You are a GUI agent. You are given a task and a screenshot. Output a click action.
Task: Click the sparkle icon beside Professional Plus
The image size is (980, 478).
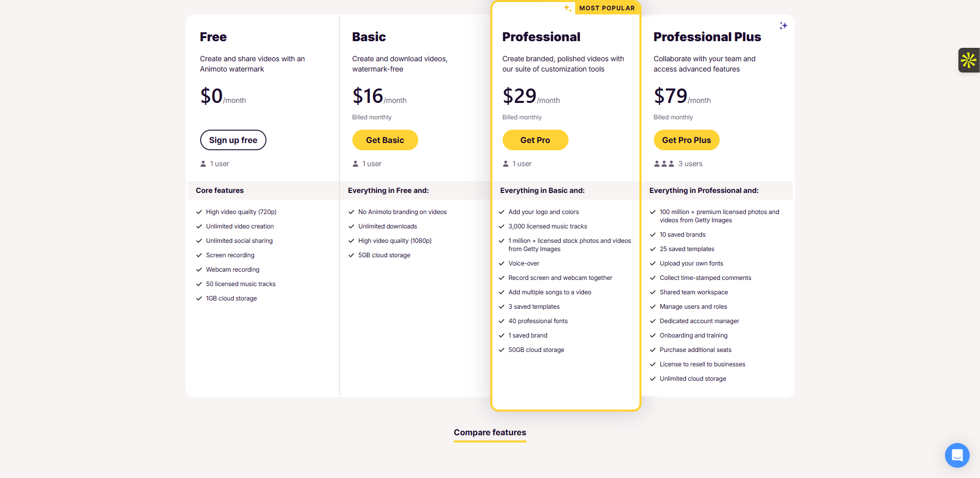[783, 26]
